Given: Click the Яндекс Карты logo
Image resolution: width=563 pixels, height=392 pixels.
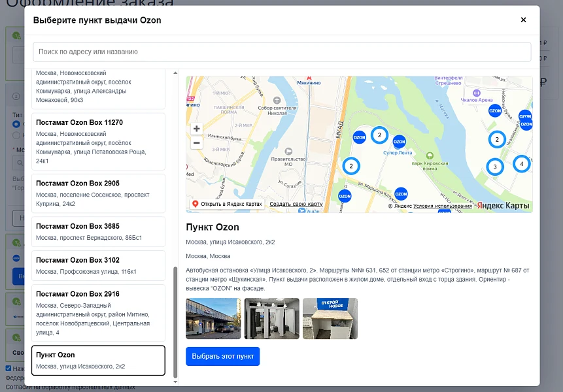Looking at the screenshot, I should [503, 206].
